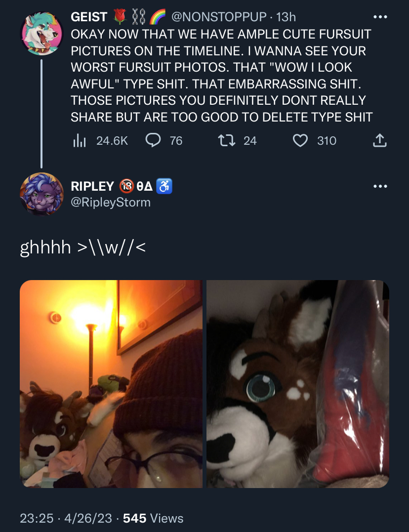The width and height of the screenshot is (409, 532).
Task: Click the share upload arrow icon
Action: click(x=380, y=140)
